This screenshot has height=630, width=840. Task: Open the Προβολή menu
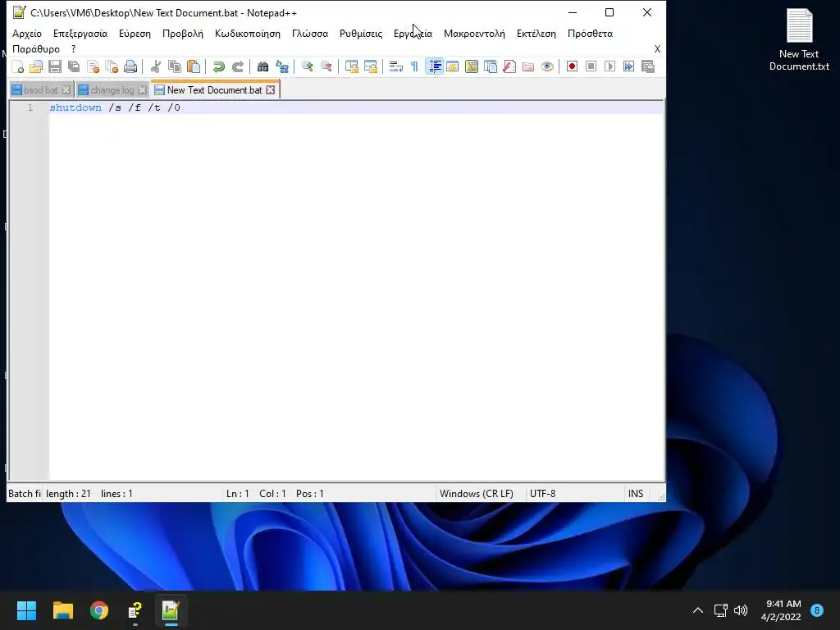tap(183, 33)
